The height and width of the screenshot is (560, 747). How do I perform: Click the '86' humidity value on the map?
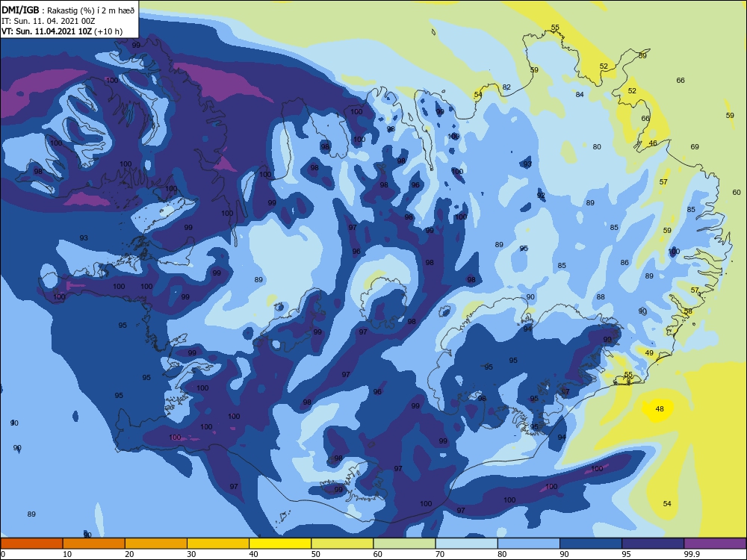click(624, 262)
